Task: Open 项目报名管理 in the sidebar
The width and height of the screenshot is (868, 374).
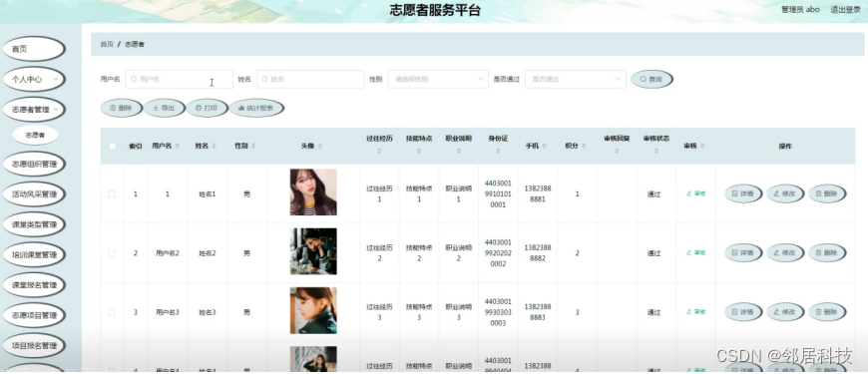Action: coord(33,346)
